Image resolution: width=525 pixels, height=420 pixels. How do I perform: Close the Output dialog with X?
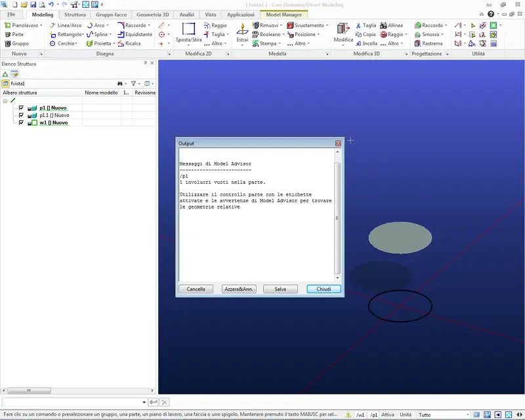point(338,143)
